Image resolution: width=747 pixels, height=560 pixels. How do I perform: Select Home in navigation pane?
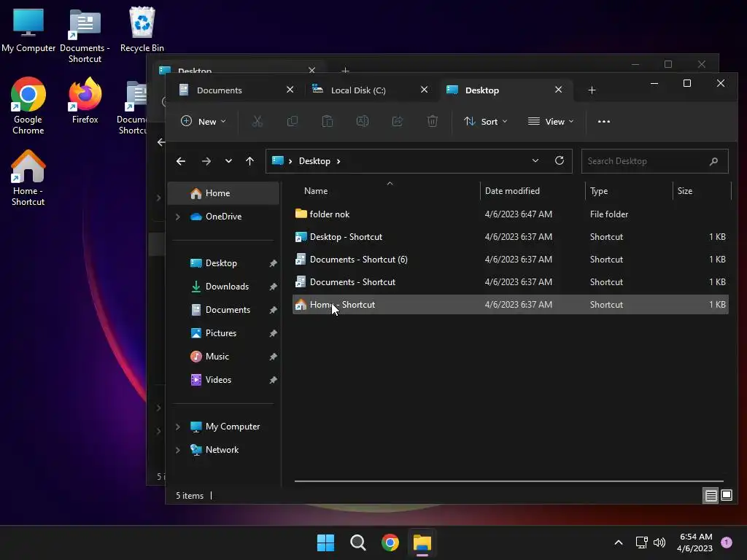click(x=223, y=193)
